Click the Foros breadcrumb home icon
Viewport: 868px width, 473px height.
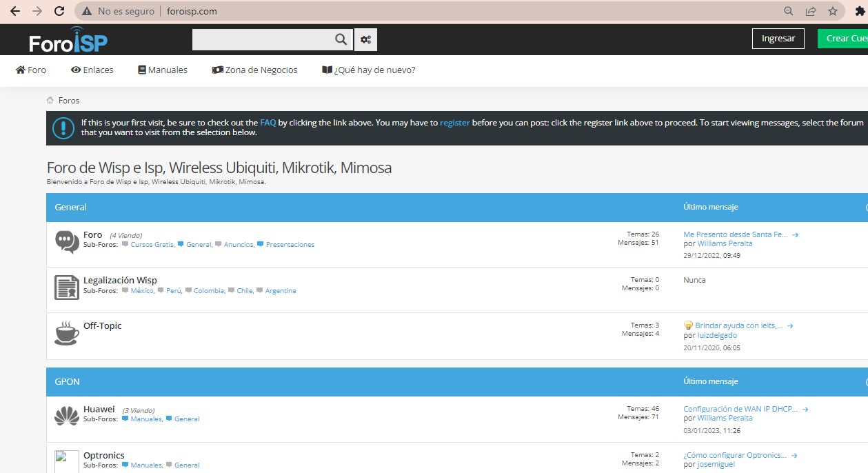pyautogui.click(x=50, y=101)
